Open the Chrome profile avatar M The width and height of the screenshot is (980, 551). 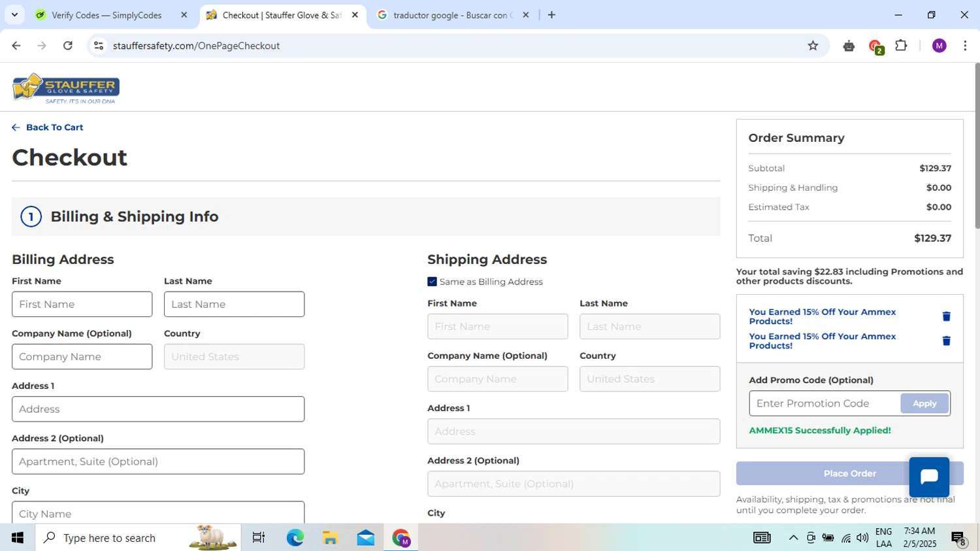tap(939, 46)
